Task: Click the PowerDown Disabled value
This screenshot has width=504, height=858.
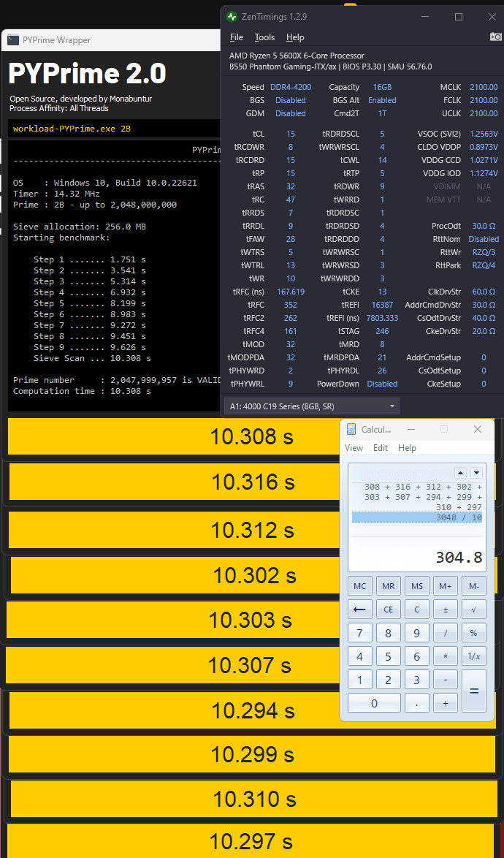Action: [x=382, y=384]
